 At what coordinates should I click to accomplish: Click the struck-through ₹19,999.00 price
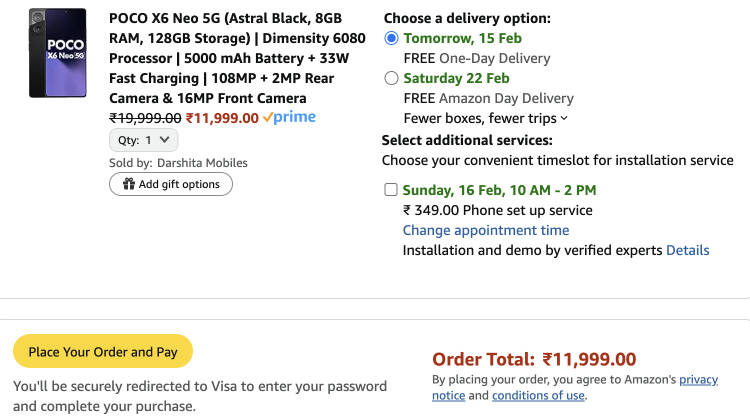tap(145, 118)
